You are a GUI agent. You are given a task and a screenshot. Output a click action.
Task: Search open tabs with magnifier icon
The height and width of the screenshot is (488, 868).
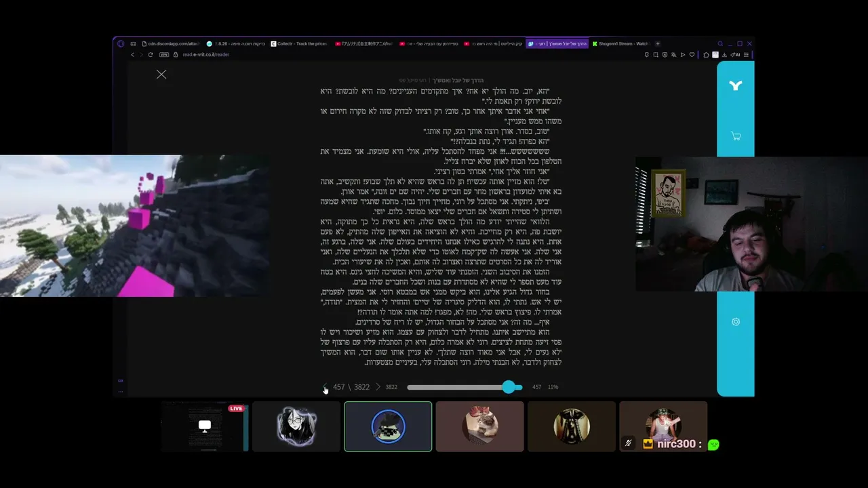720,43
